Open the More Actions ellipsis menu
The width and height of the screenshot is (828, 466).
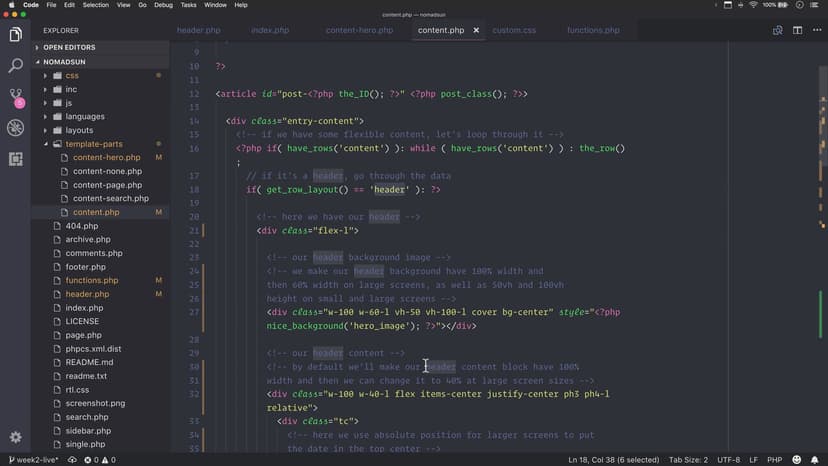pos(815,30)
